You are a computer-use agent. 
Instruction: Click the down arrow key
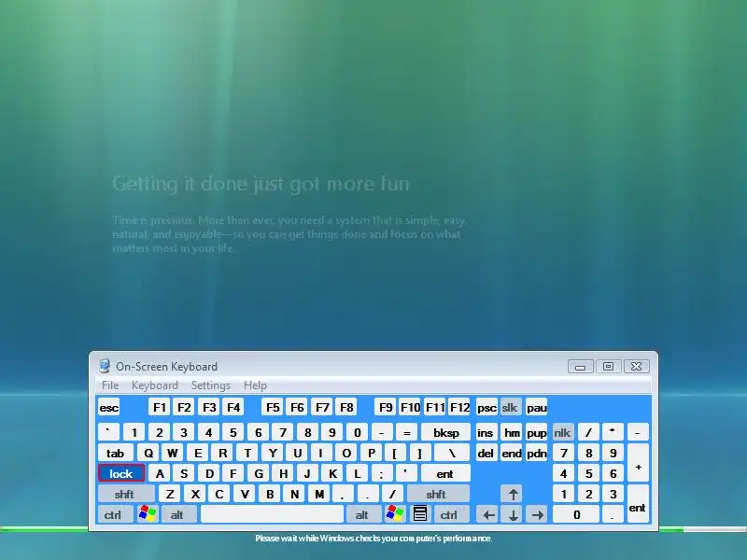point(513,514)
